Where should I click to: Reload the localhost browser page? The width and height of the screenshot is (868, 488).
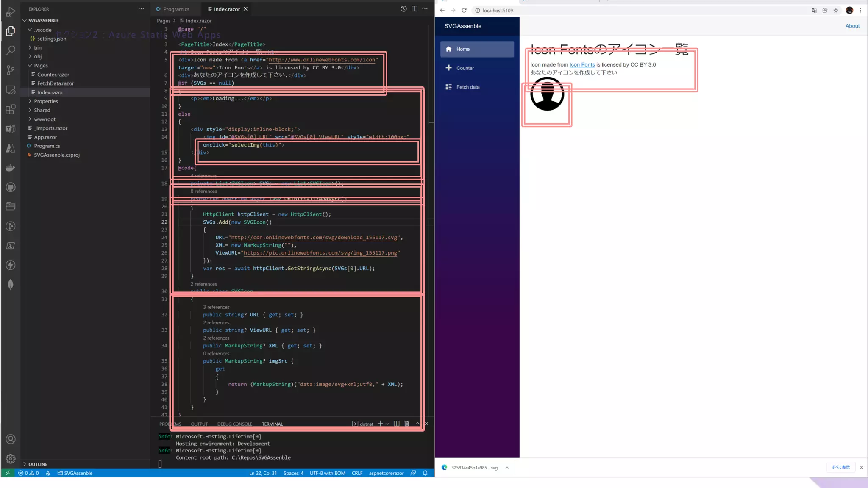pos(464,11)
